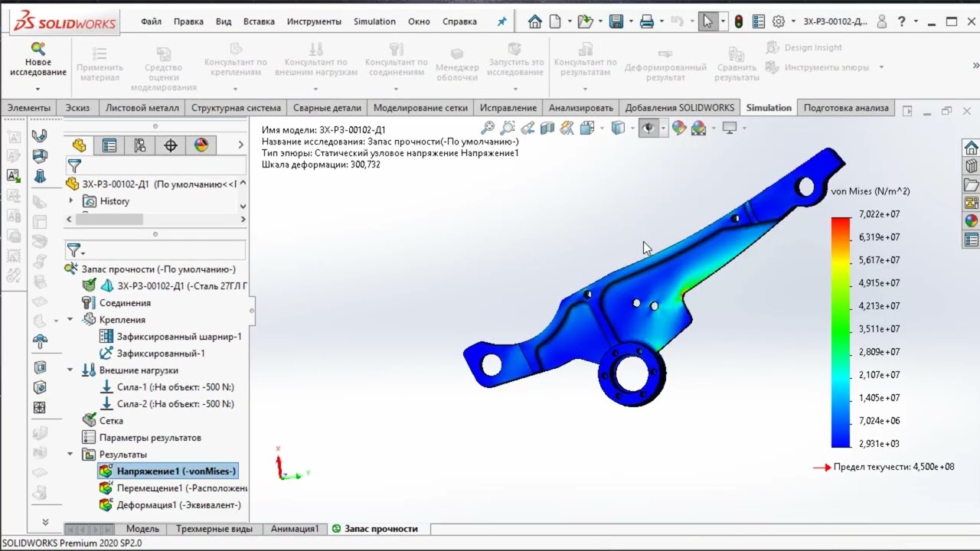Open the ConfigurationManager tab icon

coord(140,145)
